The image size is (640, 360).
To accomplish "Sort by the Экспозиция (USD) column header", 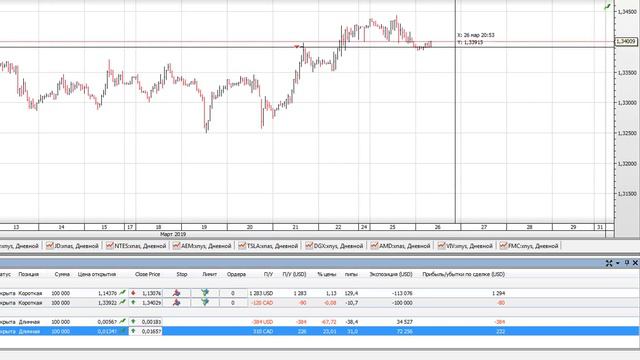I will 391,274.
